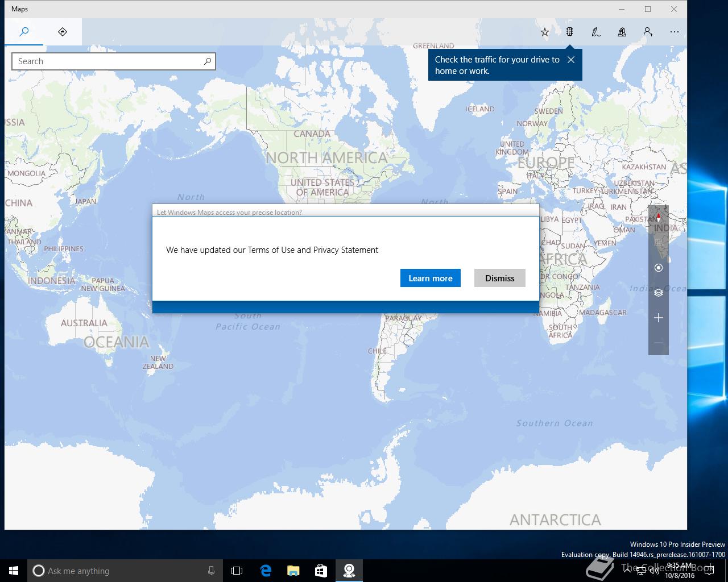This screenshot has width=728, height=582.
Task: Click AUSTRALIA label on map
Action: pos(84,323)
